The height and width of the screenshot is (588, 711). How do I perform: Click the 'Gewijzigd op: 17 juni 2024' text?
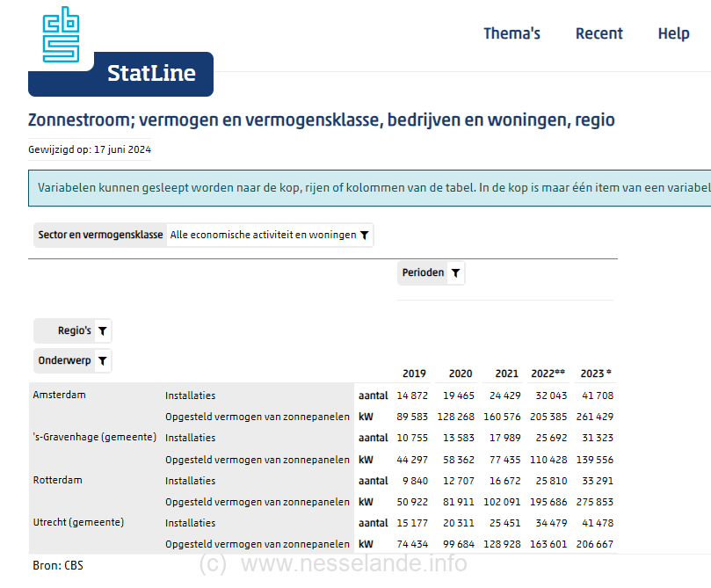tap(90, 149)
